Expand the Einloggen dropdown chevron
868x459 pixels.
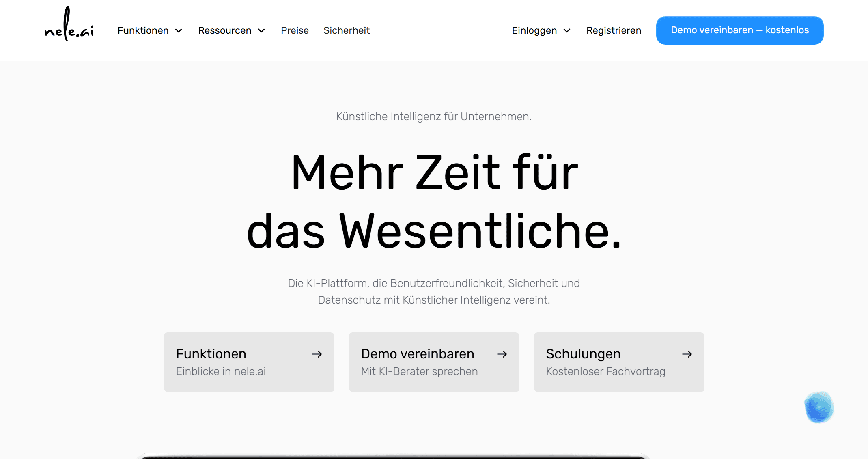pyautogui.click(x=567, y=31)
